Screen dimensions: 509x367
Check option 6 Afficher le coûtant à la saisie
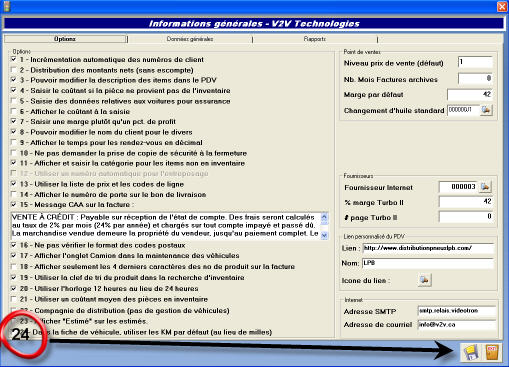14,111
